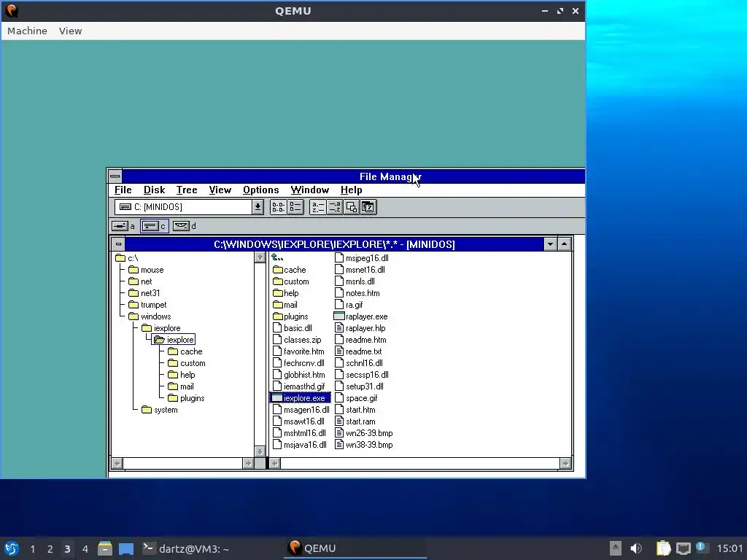Switch to floppy drive a
747x560 pixels.
coord(123,226)
